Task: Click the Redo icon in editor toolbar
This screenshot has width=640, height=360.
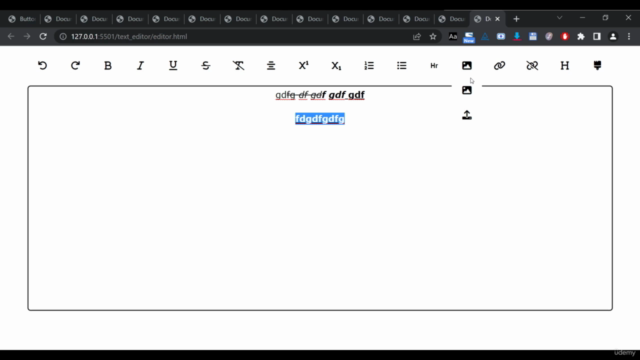Action: click(75, 65)
